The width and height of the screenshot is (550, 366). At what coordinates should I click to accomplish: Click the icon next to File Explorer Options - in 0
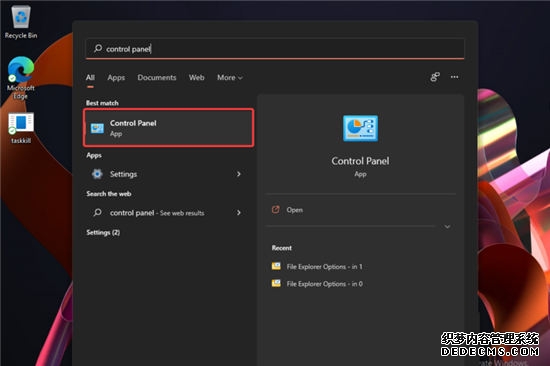[276, 283]
